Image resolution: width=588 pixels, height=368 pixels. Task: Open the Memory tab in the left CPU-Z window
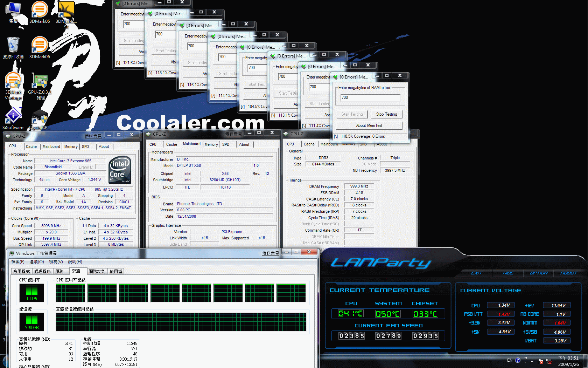click(x=71, y=146)
